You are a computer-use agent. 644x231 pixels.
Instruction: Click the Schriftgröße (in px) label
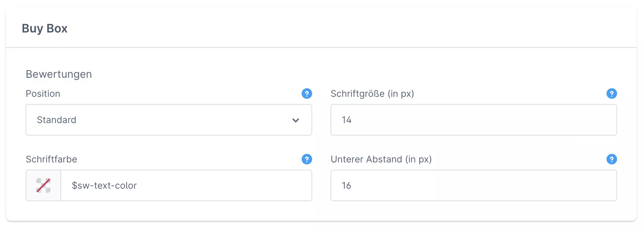click(372, 94)
